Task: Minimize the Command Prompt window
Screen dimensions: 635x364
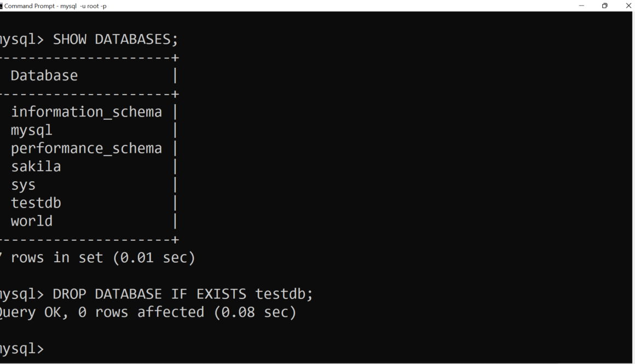Action: 581,5
